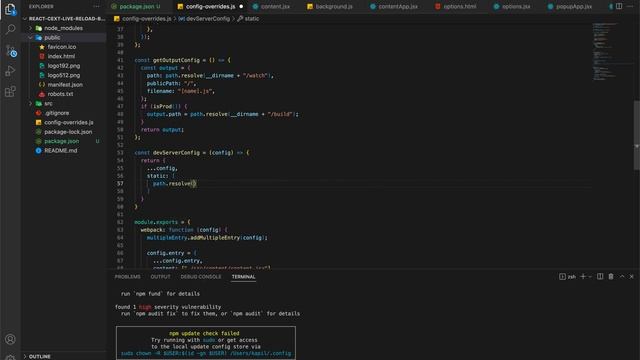Viewport: 640px width, 360px height.
Task: Click the README.md info icon
Action: click(x=38, y=151)
